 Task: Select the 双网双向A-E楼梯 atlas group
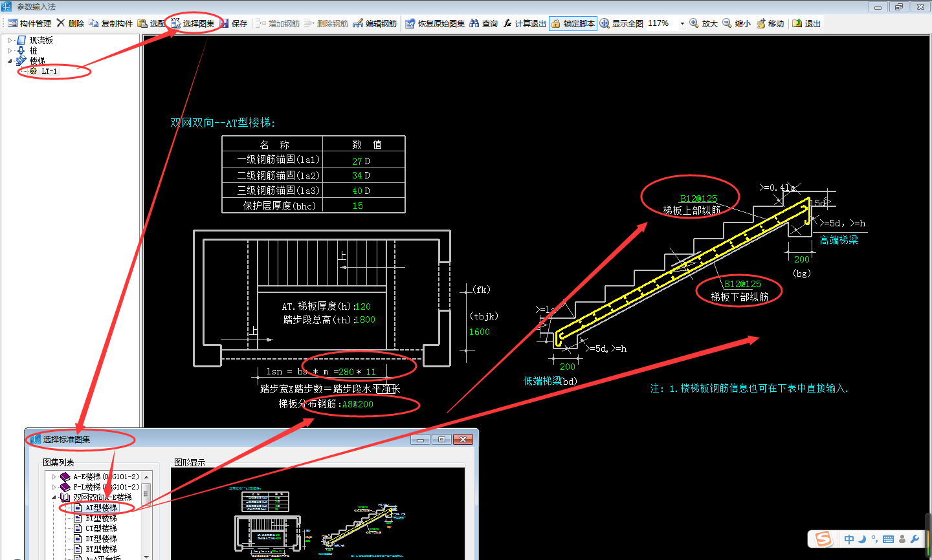click(x=102, y=497)
